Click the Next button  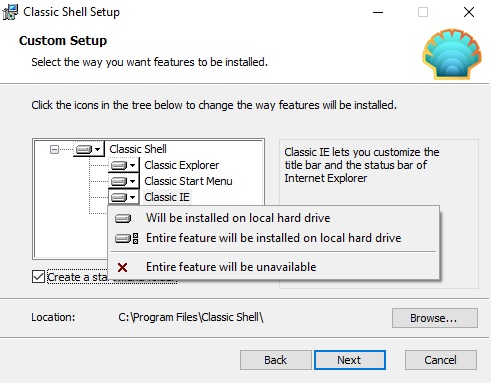350,360
